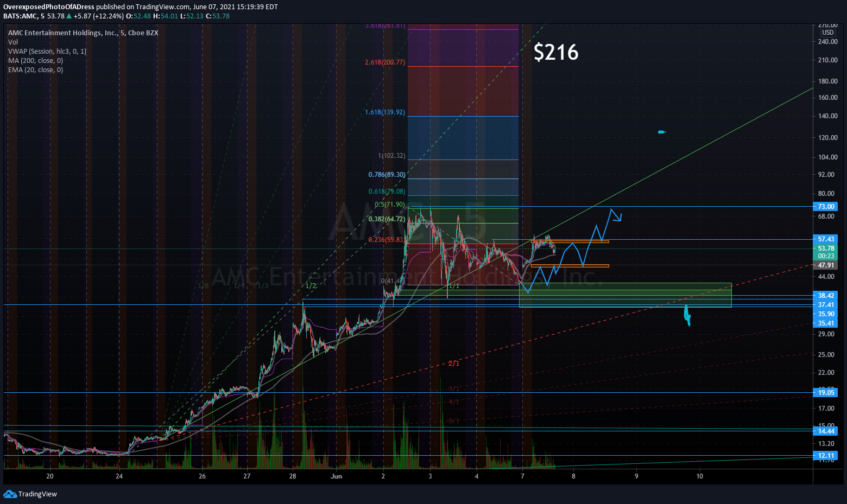Click the Jun label on time axis
Image resolution: width=847 pixels, height=504 pixels.
pyautogui.click(x=337, y=476)
